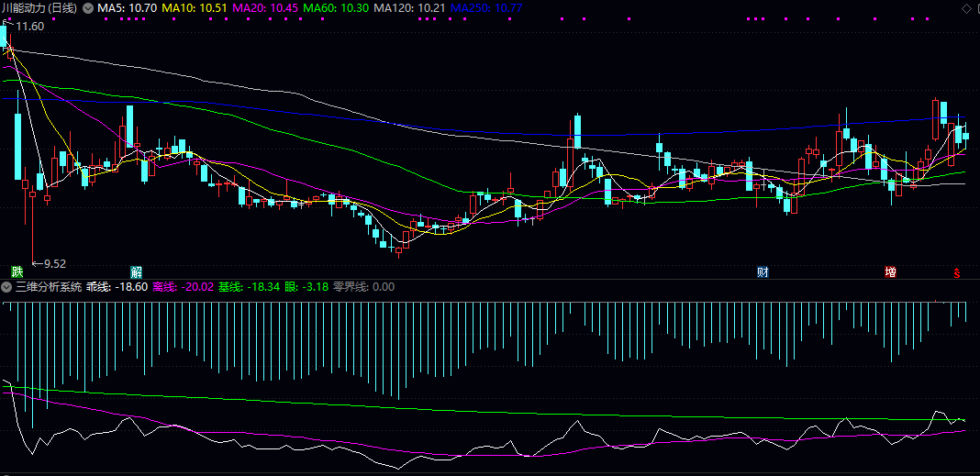Expand the arrow beside 川能动力 (日线)
The width and height of the screenshot is (980, 476).
[88, 8]
